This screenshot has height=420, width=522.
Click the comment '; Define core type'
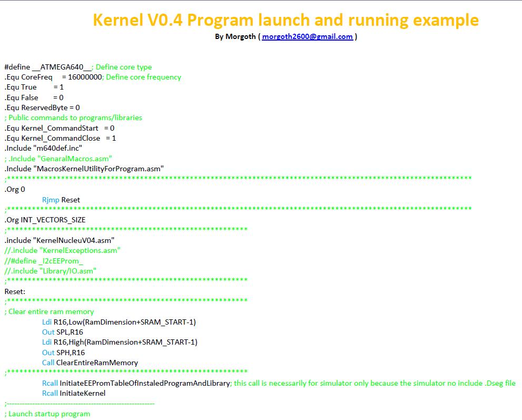[x=122, y=67]
